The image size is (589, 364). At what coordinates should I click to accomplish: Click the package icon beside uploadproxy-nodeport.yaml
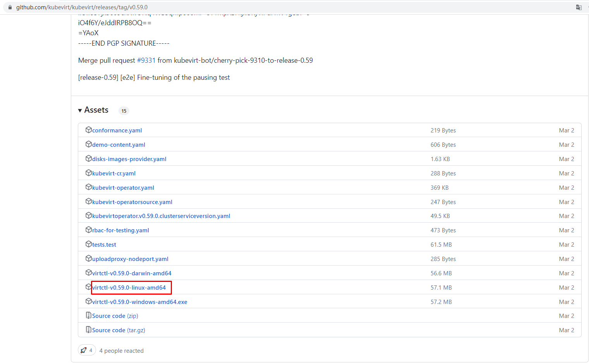(89, 258)
